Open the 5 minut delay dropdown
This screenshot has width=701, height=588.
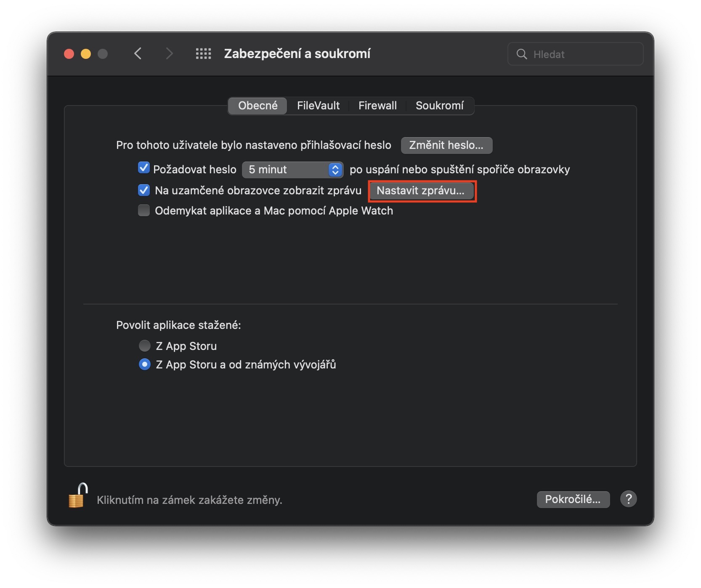(292, 170)
